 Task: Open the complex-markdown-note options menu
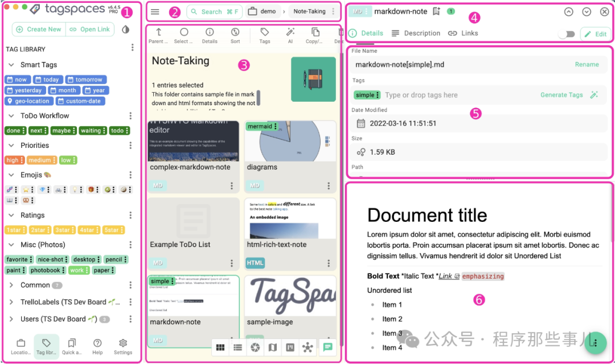(231, 186)
